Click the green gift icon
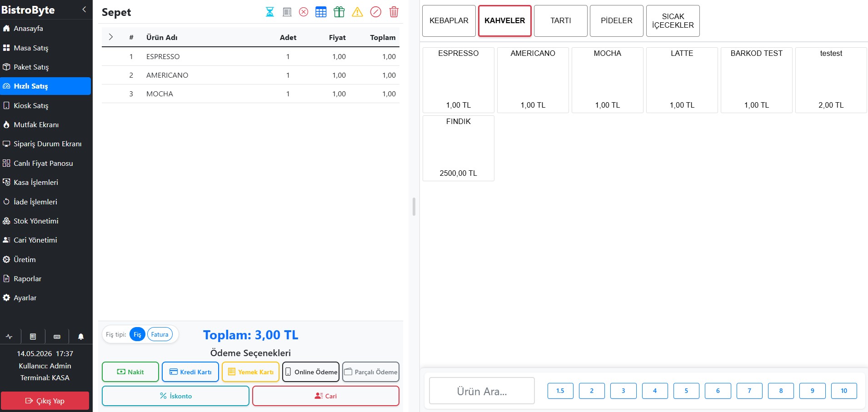Screen dimensions: 868x412 339,12
